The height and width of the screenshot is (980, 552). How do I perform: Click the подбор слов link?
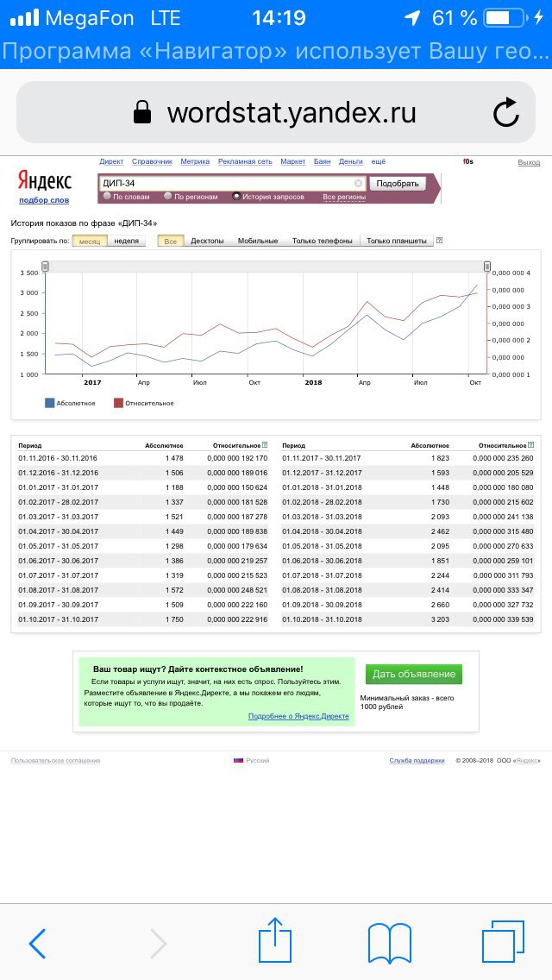pos(44,200)
